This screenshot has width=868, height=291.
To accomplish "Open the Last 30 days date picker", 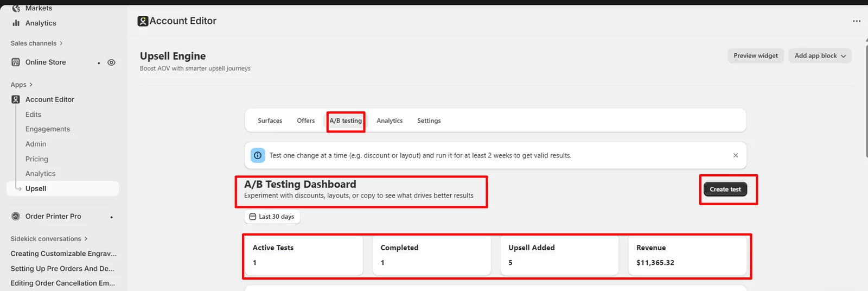I will [x=272, y=217].
